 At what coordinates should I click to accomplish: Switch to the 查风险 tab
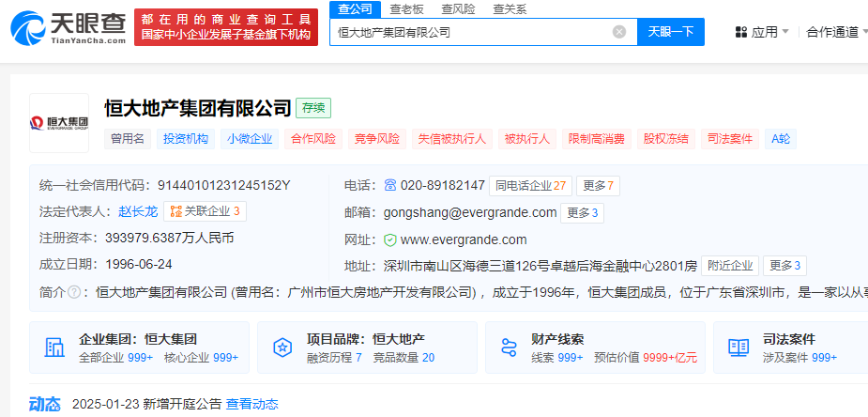coord(458,8)
